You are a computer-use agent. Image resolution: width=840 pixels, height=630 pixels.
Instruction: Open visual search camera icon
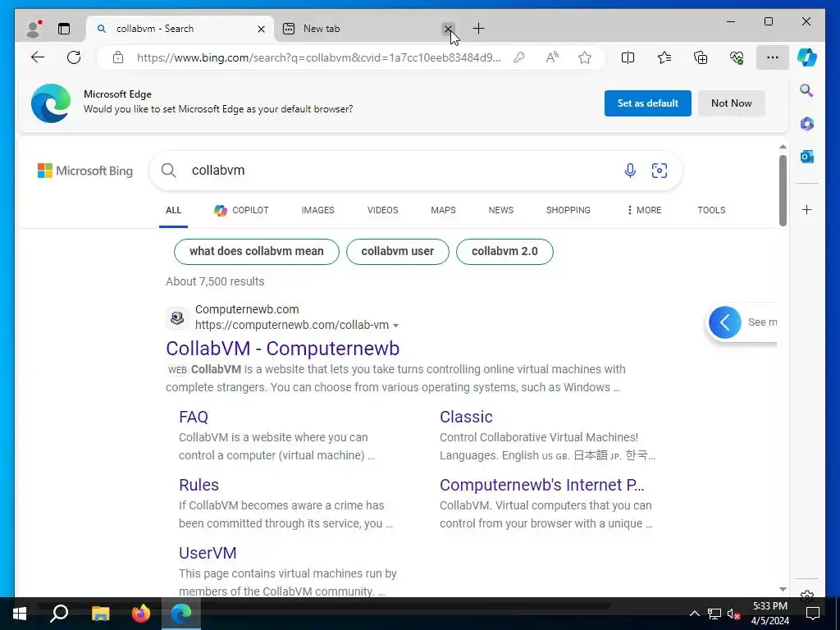660,171
